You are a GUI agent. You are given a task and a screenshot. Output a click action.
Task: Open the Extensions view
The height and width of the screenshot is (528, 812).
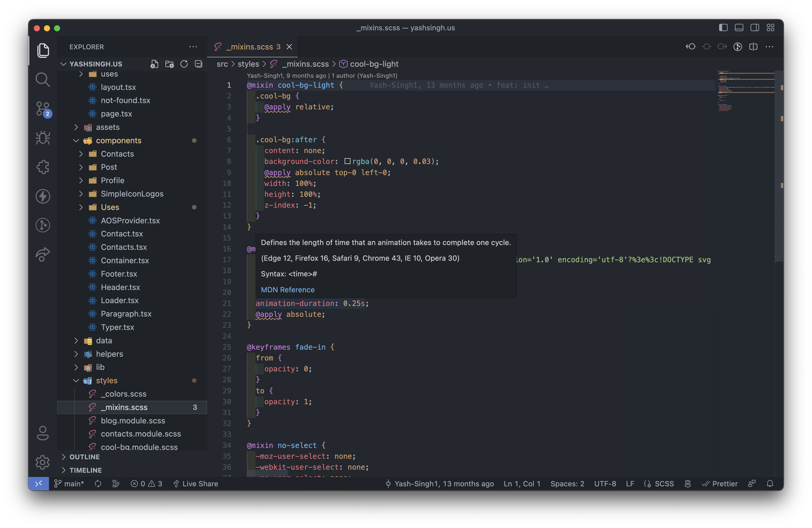43,167
